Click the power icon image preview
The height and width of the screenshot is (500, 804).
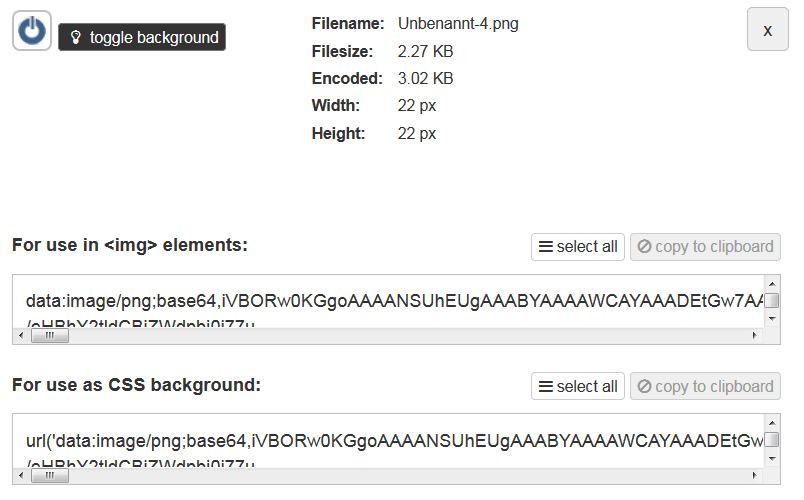click(32, 31)
